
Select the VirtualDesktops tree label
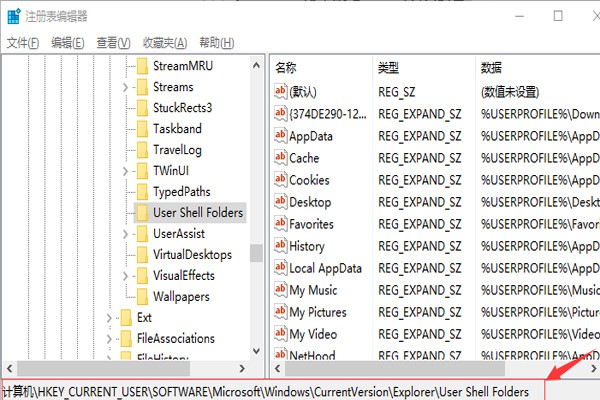point(192,255)
